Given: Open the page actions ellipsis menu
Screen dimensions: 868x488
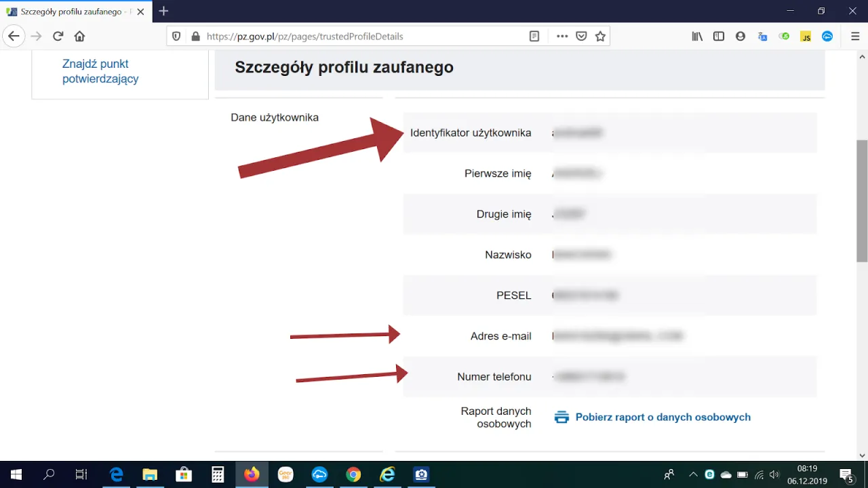Looking at the screenshot, I should (x=561, y=36).
